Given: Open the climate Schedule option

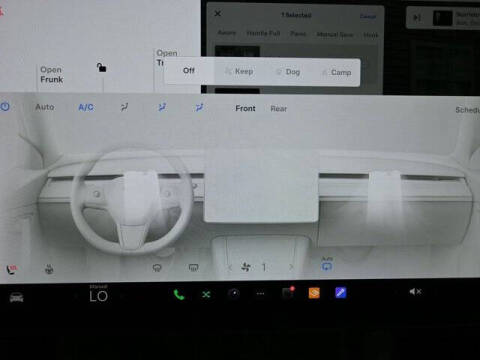Looking at the screenshot, I should point(467,110).
